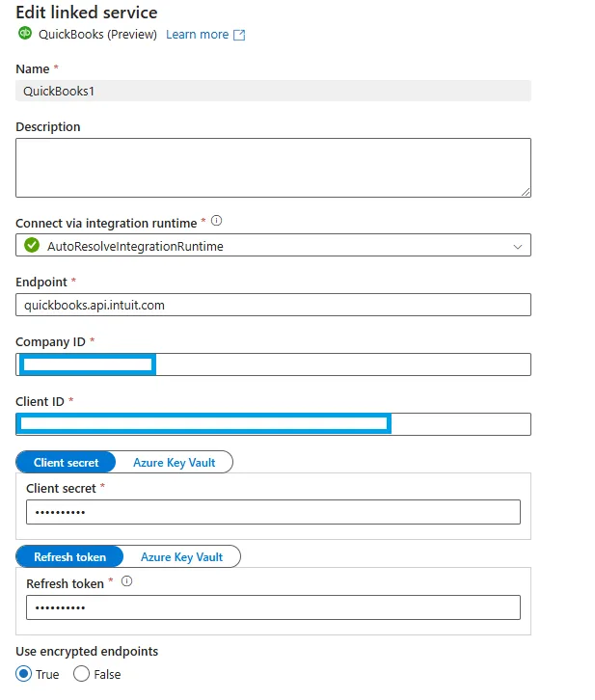Screen dimensions: 595x700
Task: Click inside the Description text area
Action: [x=273, y=168]
